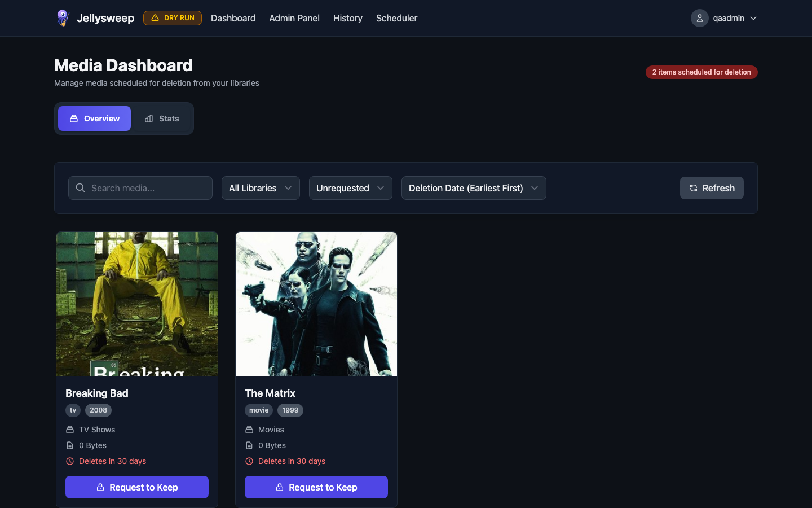Request to keep The Matrix
812x508 pixels.
click(x=316, y=487)
